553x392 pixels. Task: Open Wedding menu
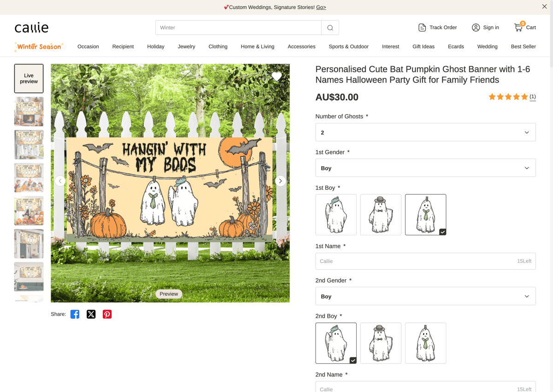click(487, 47)
